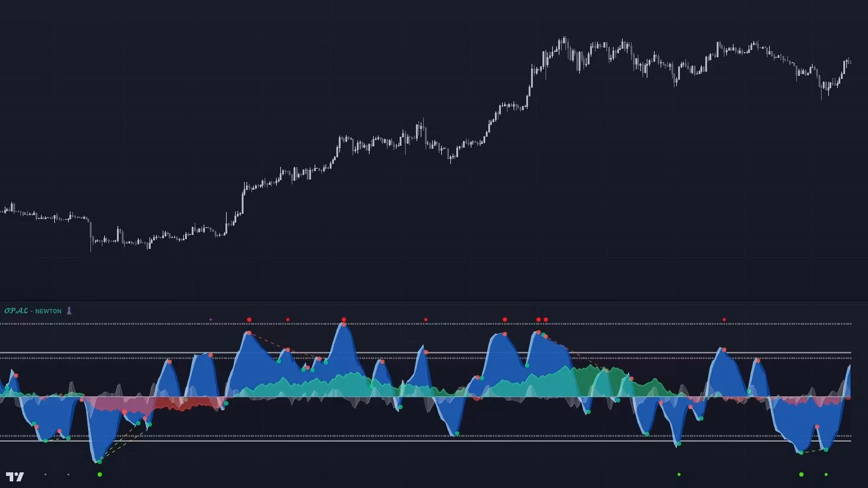Click the OPAL indicator title text
The width and height of the screenshot is (868, 488).
[x=16, y=311]
